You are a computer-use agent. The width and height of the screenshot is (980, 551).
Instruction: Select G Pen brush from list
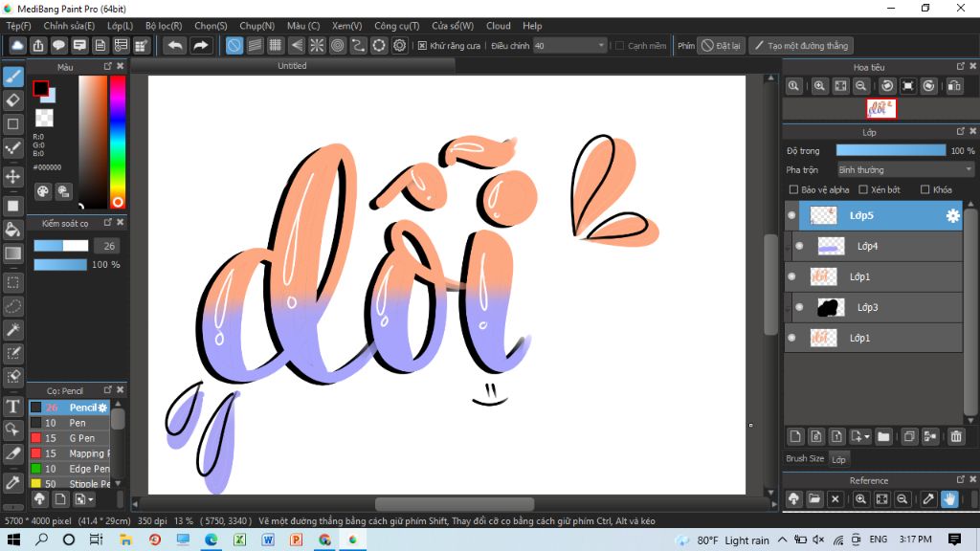point(69,438)
